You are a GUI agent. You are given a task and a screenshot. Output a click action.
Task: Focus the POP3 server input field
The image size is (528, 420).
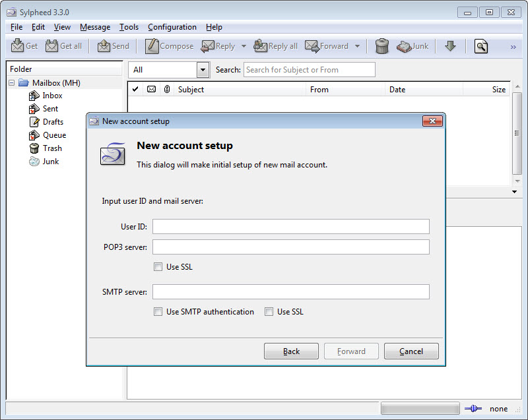[291, 247]
